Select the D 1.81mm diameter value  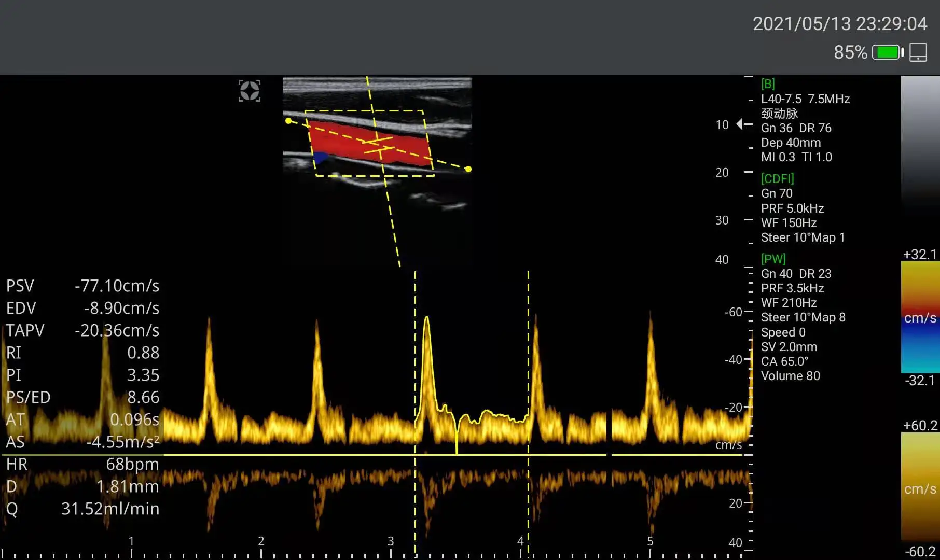pos(82,486)
